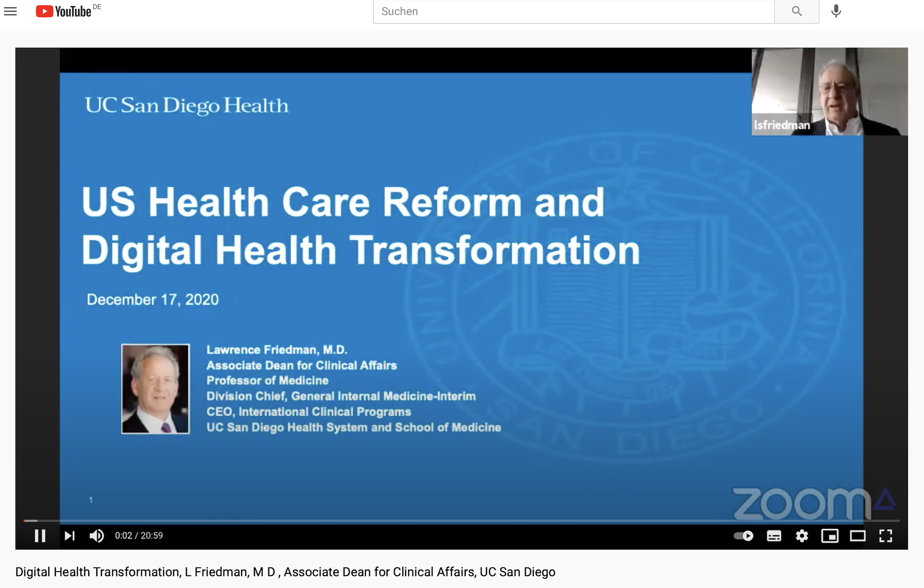Pause the video
The height and width of the screenshot is (588, 924).
[40, 536]
